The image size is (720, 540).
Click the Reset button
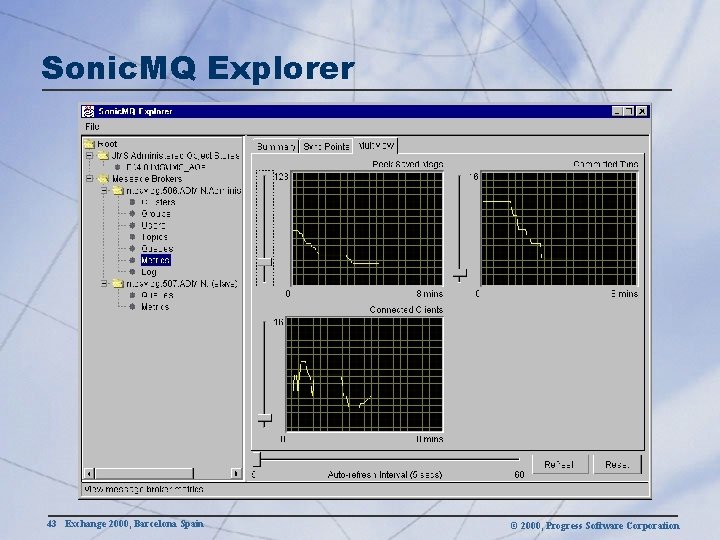coord(617,464)
